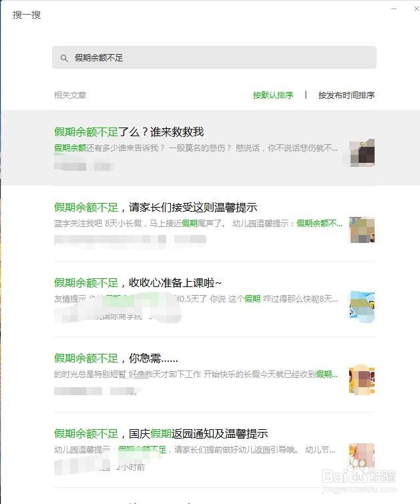Click thumbnail beside 你急需 article
The height and width of the screenshot is (504, 420).
pyautogui.click(x=362, y=380)
